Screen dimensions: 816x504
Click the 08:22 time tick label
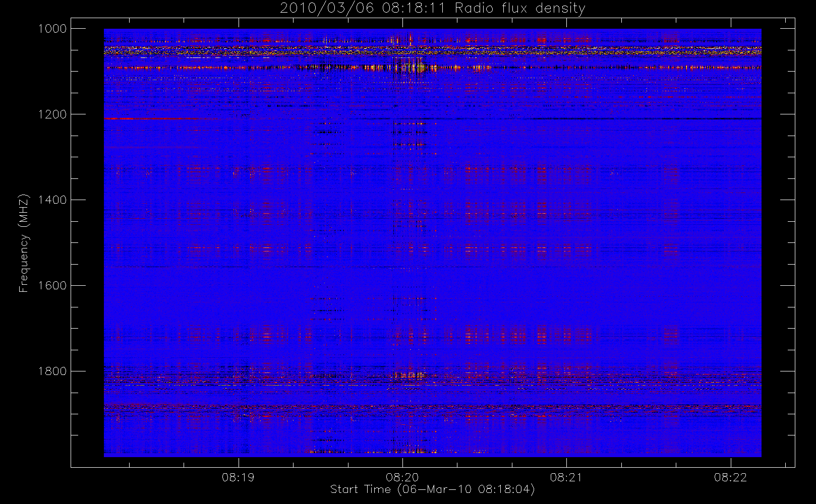click(x=730, y=477)
